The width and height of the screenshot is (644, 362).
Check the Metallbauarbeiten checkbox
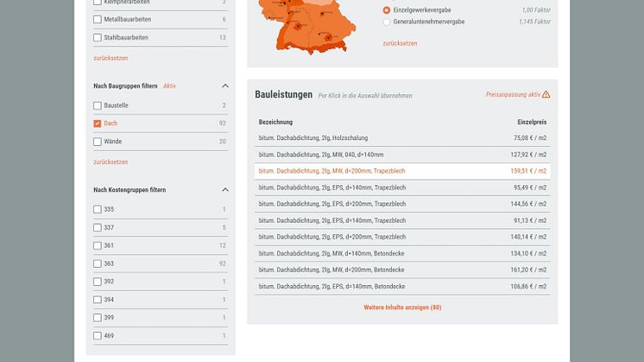click(98, 19)
